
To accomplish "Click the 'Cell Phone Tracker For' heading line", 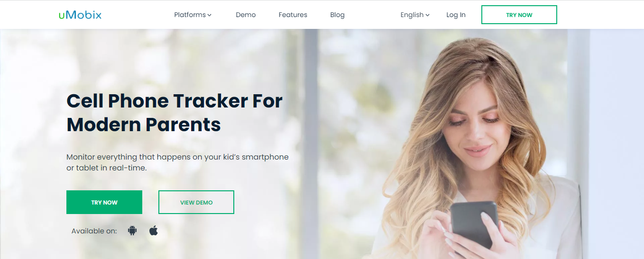I will [x=175, y=101].
